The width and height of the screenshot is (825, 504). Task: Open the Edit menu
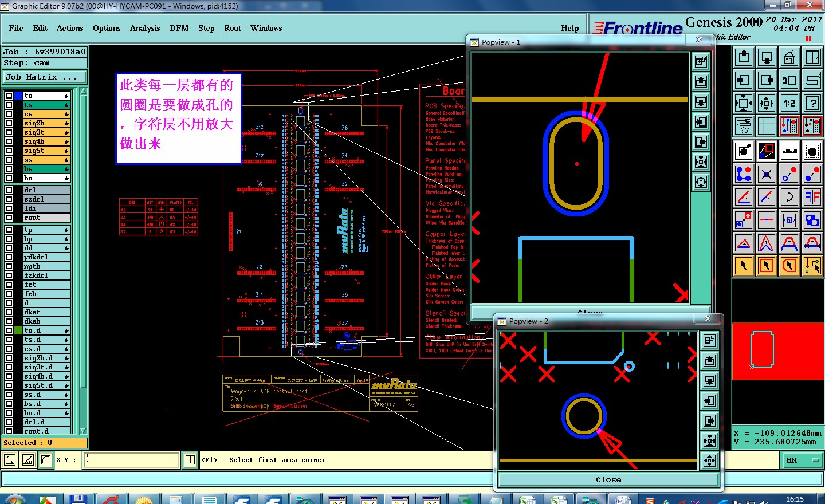click(x=40, y=28)
